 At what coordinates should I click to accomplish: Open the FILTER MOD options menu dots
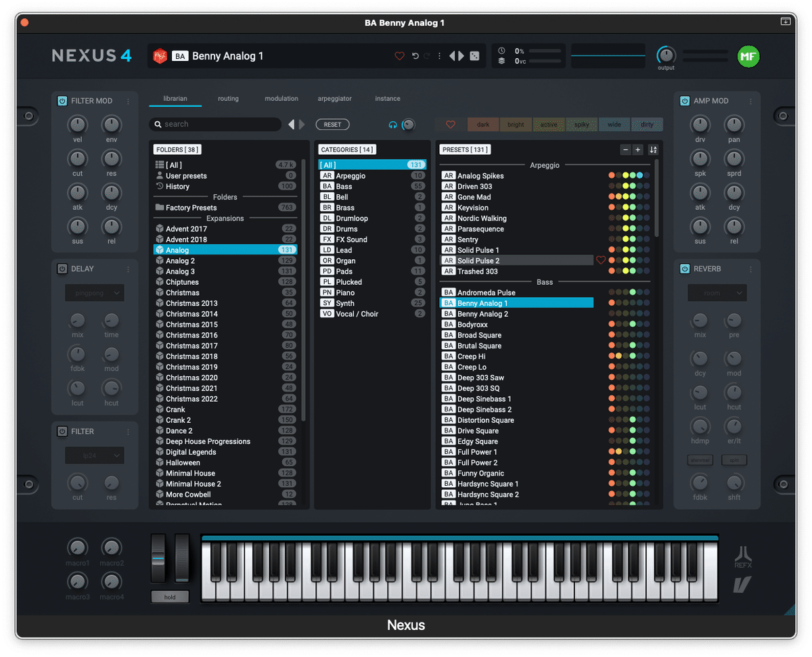tap(128, 101)
